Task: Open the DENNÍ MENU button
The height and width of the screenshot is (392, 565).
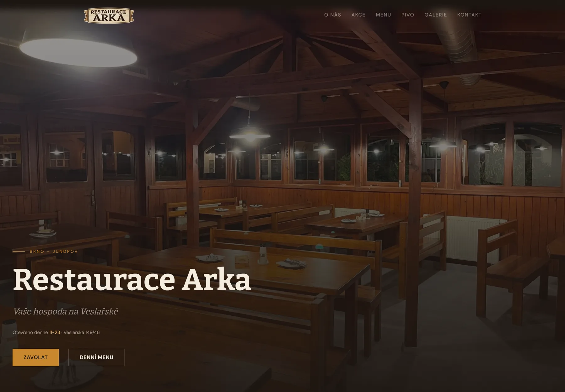Action: [96, 357]
